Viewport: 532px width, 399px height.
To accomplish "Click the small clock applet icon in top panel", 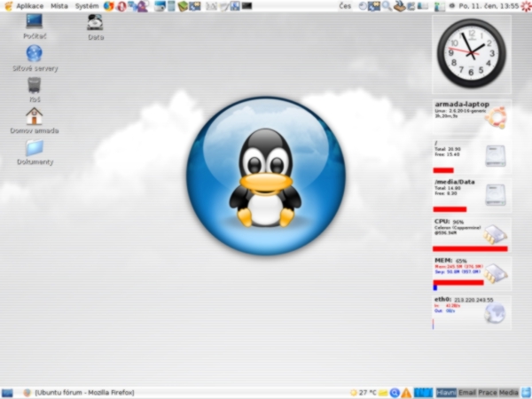I will pos(363,6).
